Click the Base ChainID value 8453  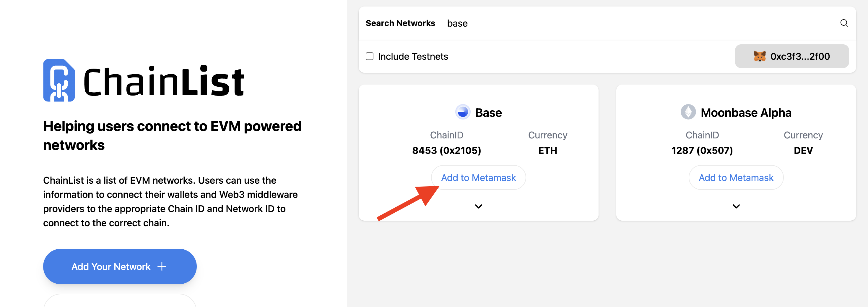(x=446, y=151)
